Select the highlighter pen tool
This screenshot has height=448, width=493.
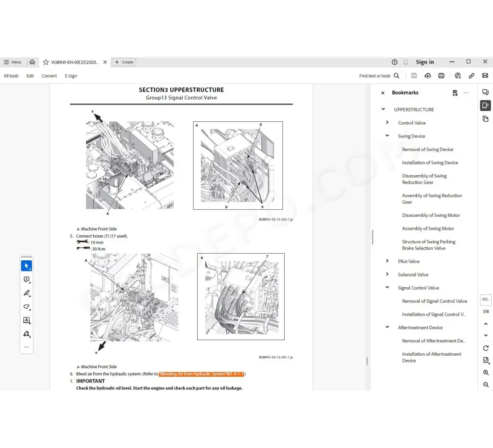pyautogui.click(x=26, y=293)
